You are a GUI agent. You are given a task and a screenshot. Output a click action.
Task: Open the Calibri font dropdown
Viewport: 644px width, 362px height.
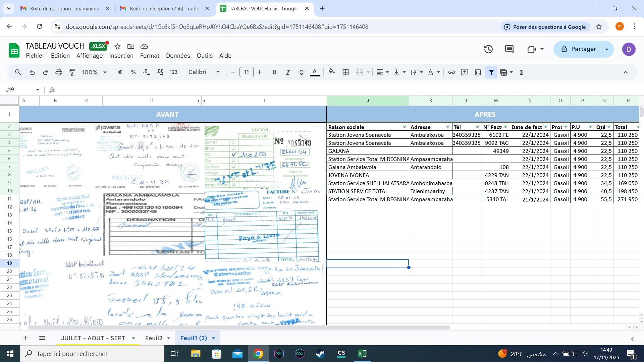pyautogui.click(x=204, y=72)
